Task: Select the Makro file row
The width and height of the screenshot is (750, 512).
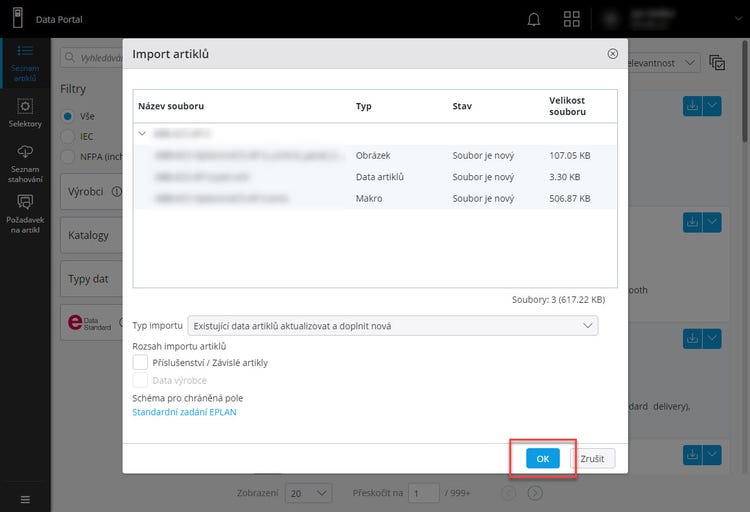Action: [x=375, y=199]
